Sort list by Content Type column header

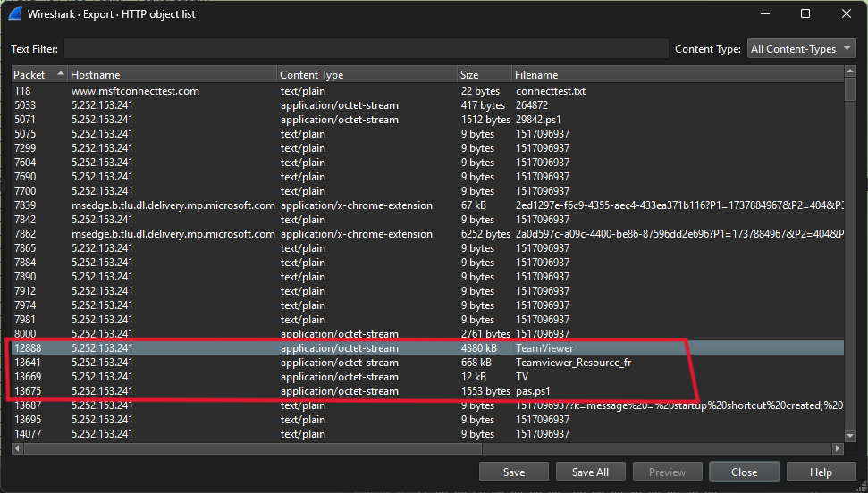[365, 75]
